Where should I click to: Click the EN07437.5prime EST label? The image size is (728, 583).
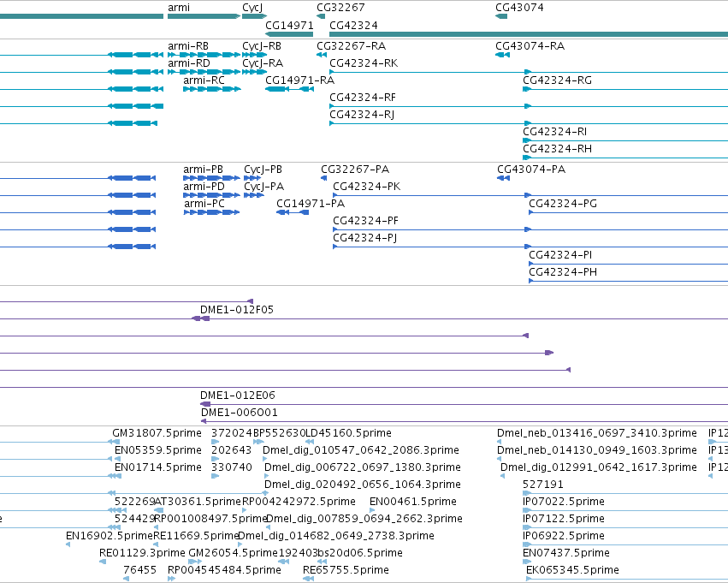click(566, 554)
